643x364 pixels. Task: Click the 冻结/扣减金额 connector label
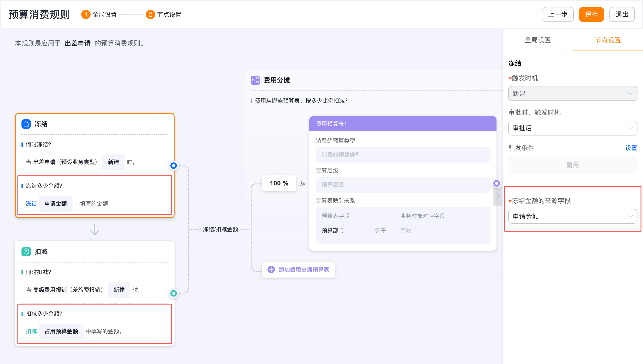(220, 229)
